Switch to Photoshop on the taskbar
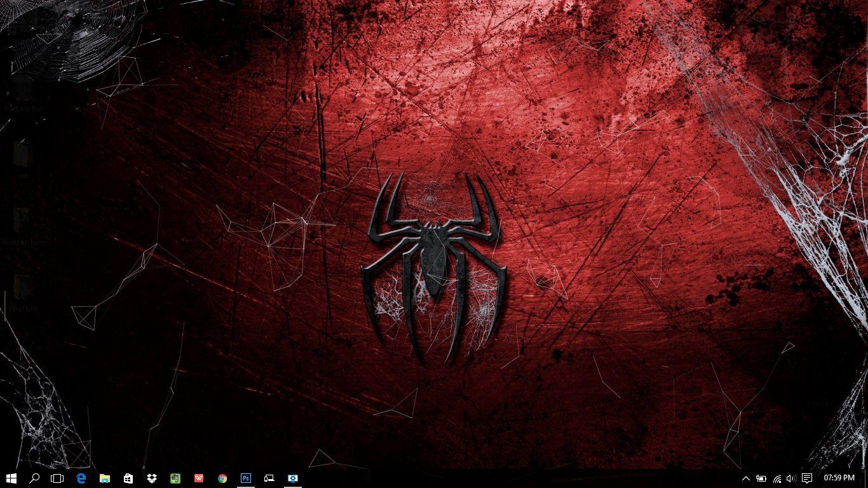This screenshot has width=868, height=488. tap(245, 478)
